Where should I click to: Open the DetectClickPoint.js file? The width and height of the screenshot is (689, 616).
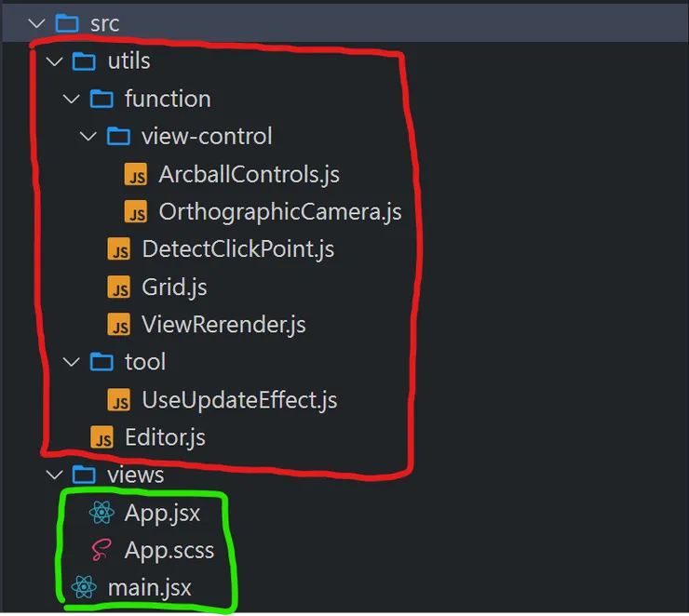pyautogui.click(x=237, y=249)
